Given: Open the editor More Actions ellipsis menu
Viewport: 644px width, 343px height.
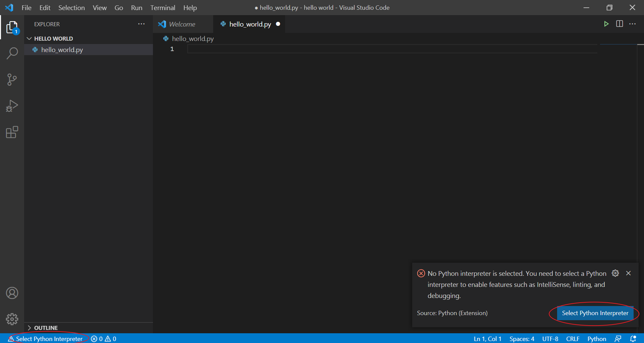Looking at the screenshot, I should [632, 24].
